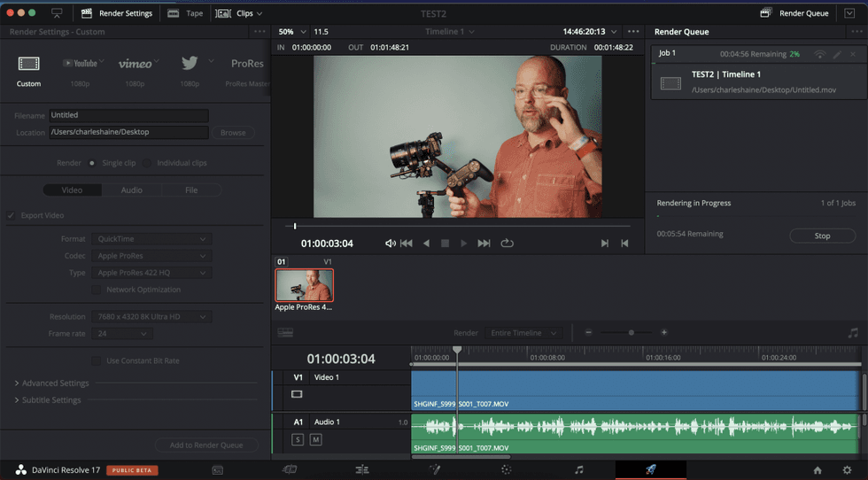This screenshot has width=868, height=480.
Task: Mute the Audio 1 track
Action: (x=315, y=439)
